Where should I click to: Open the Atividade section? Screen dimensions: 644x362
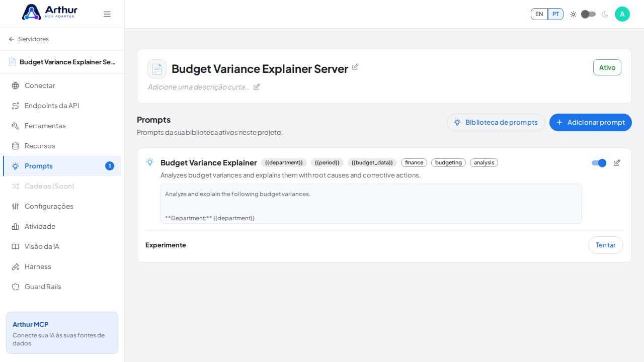coord(62,226)
